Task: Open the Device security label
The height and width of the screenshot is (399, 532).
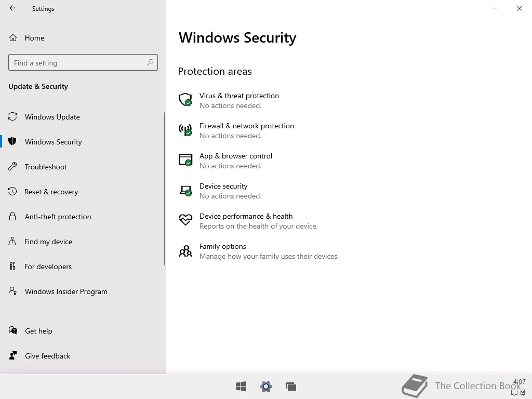Action: point(223,187)
